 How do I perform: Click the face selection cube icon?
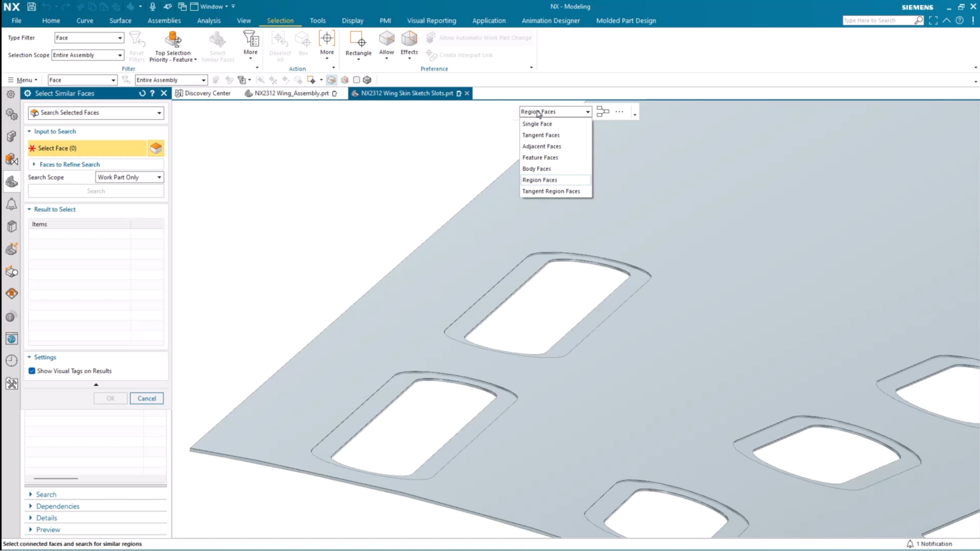(x=156, y=148)
